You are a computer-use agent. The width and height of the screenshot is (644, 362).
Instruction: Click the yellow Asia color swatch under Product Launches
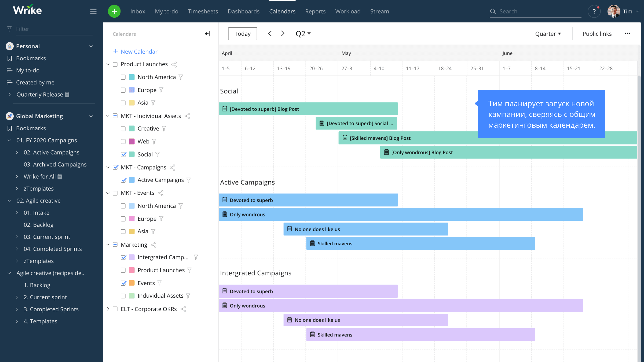tap(132, 103)
